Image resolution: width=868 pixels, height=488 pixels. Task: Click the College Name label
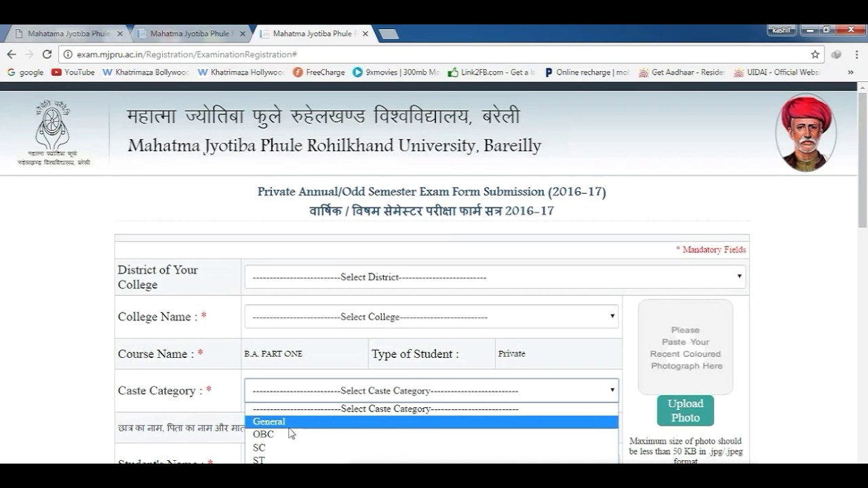click(x=162, y=317)
